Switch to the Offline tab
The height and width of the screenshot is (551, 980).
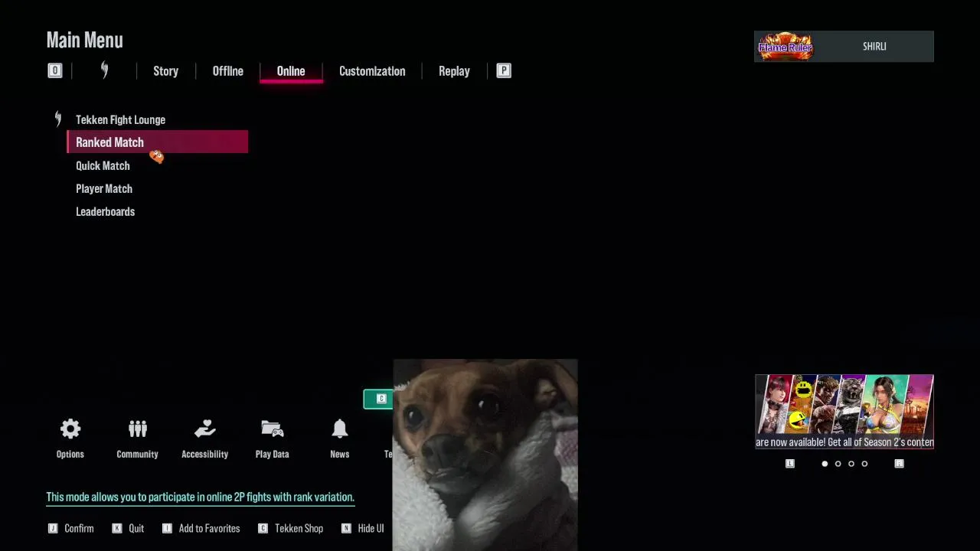click(227, 71)
